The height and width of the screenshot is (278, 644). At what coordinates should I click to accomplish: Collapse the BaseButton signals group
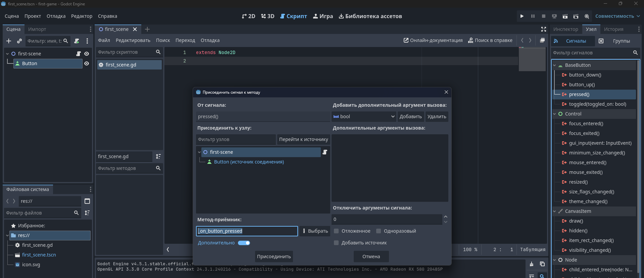(555, 65)
